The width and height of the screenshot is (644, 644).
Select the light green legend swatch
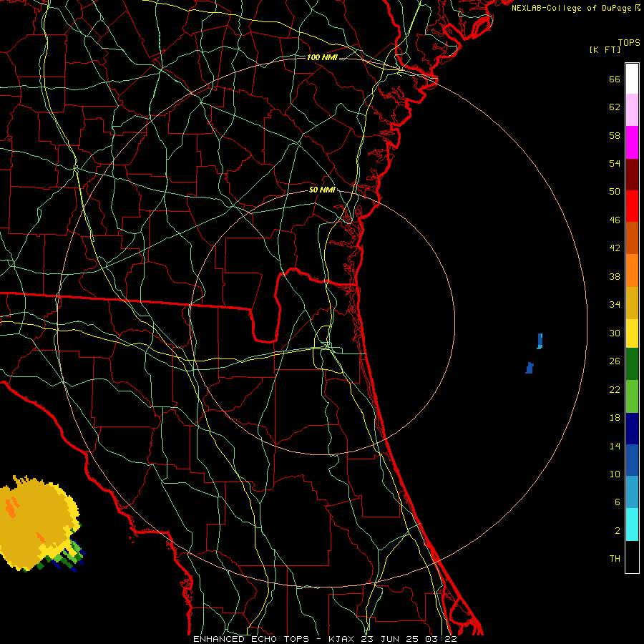click(632, 396)
